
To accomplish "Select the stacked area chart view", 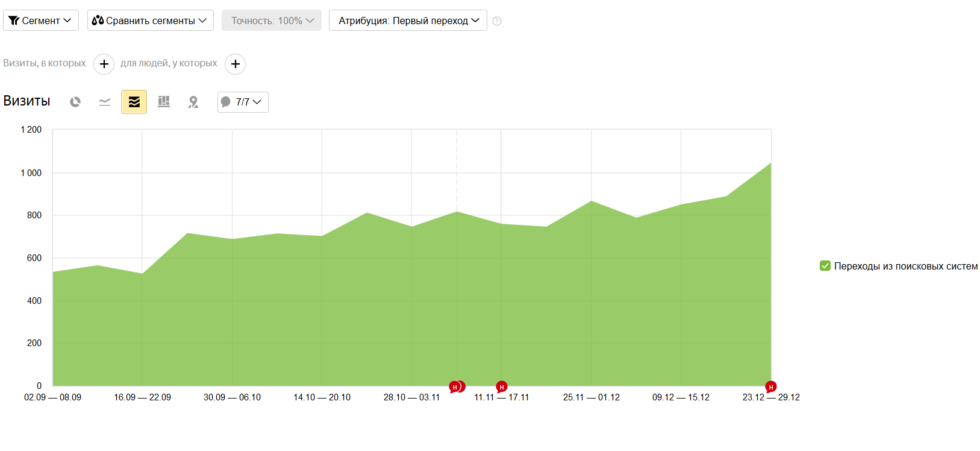I will tap(134, 102).
